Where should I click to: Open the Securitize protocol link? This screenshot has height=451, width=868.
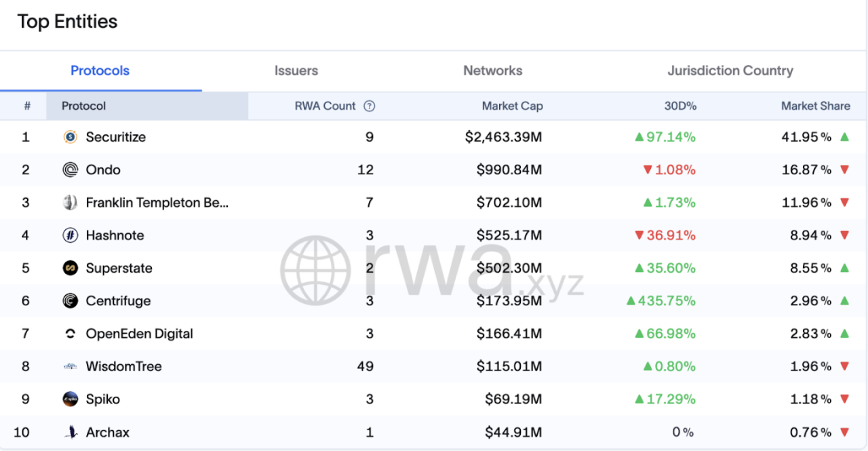(116, 137)
